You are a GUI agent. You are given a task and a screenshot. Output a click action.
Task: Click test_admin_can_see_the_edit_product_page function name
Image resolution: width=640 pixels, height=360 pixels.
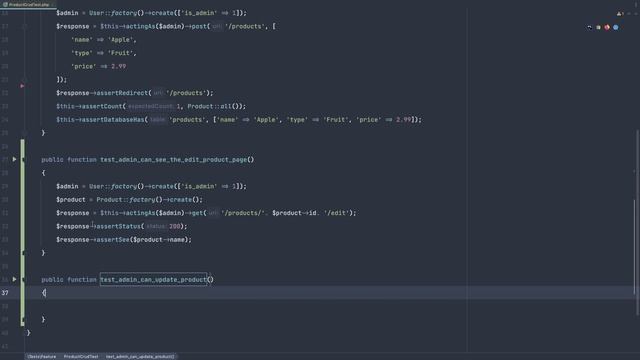coord(173,160)
